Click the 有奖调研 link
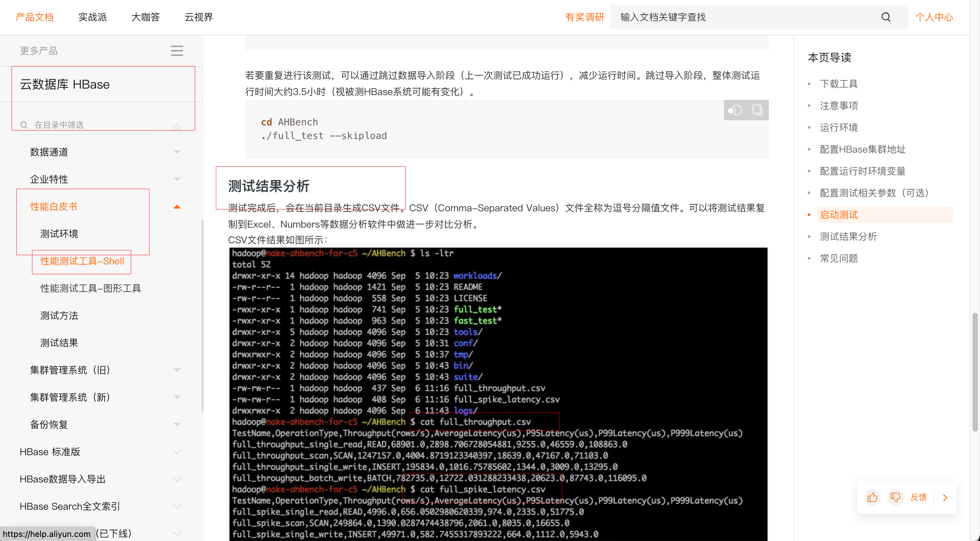This screenshot has width=980, height=541. coord(585,17)
